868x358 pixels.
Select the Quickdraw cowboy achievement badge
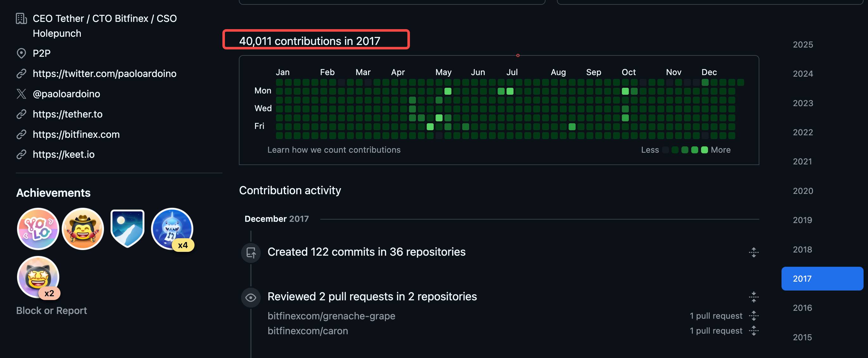[x=83, y=228]
